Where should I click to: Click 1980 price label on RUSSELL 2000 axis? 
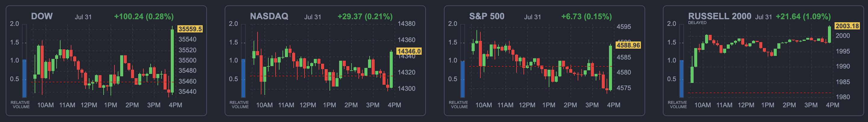click(x=843, y=97)
